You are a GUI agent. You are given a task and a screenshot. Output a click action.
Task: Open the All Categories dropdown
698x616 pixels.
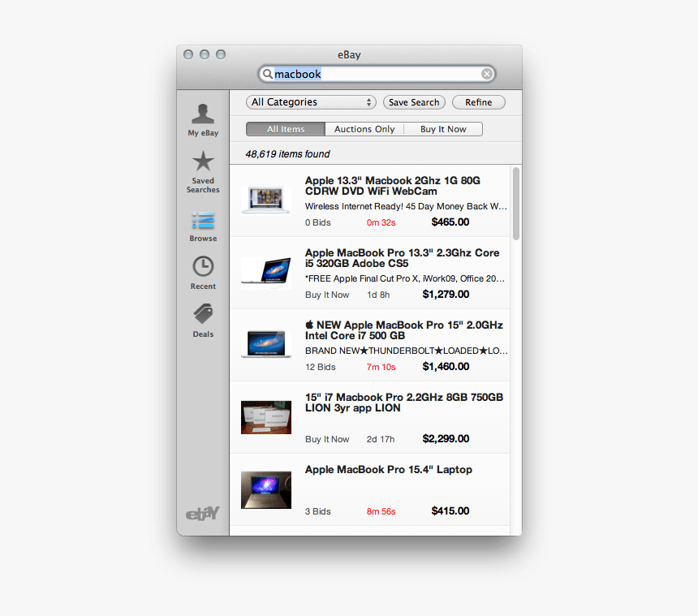311,102
